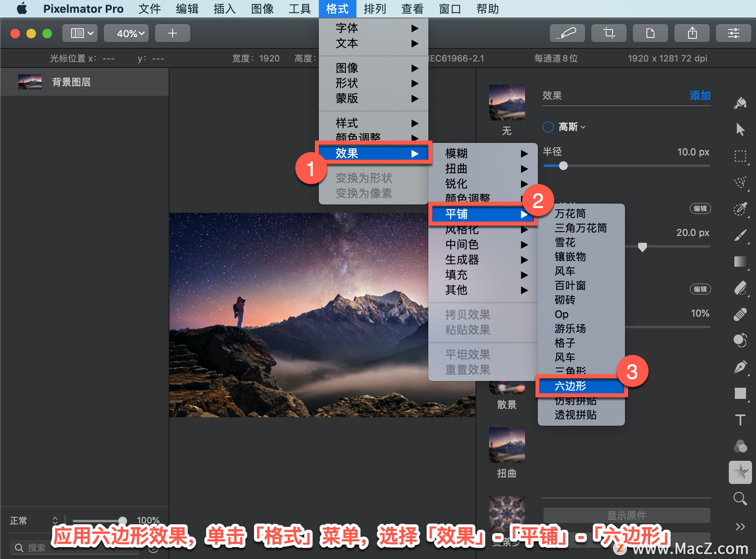Select the eraser tool icon

pyautogui.click(x=740, y=288)
